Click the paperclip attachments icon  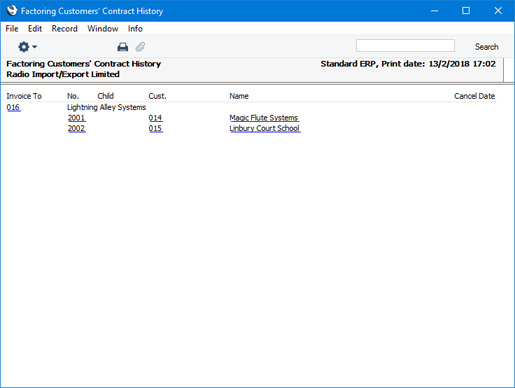140,47
